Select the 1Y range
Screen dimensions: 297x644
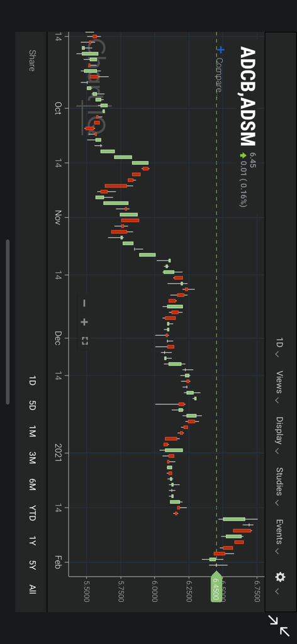[x=33, y=540]
